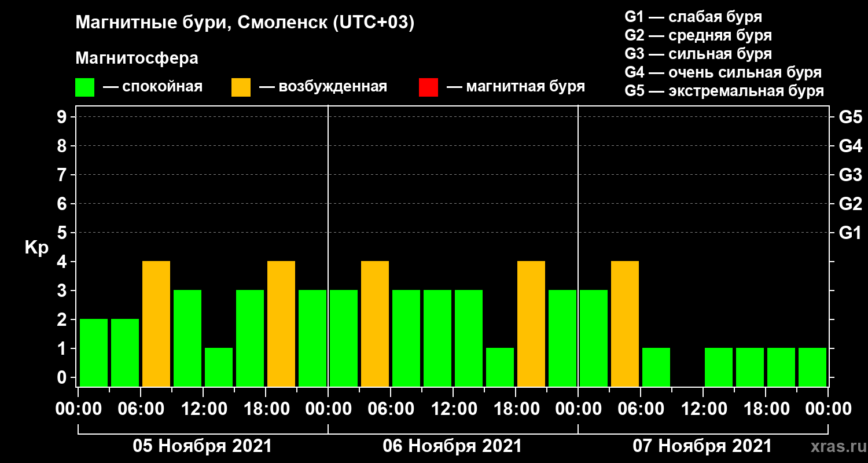Screen dimensions: 868x463
Task: Click the 00:00–03:00 green bar on 07 Ноября
Action: pyautogui.click(x=594, y=338)
